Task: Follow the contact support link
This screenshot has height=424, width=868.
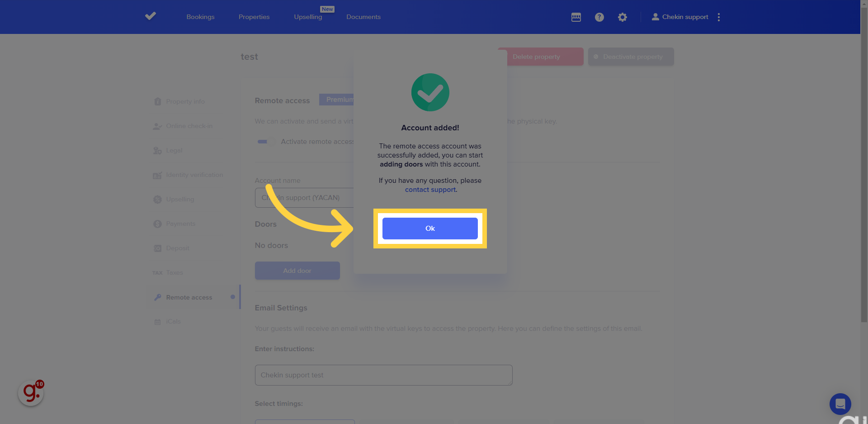Action: tap(430, 190)
